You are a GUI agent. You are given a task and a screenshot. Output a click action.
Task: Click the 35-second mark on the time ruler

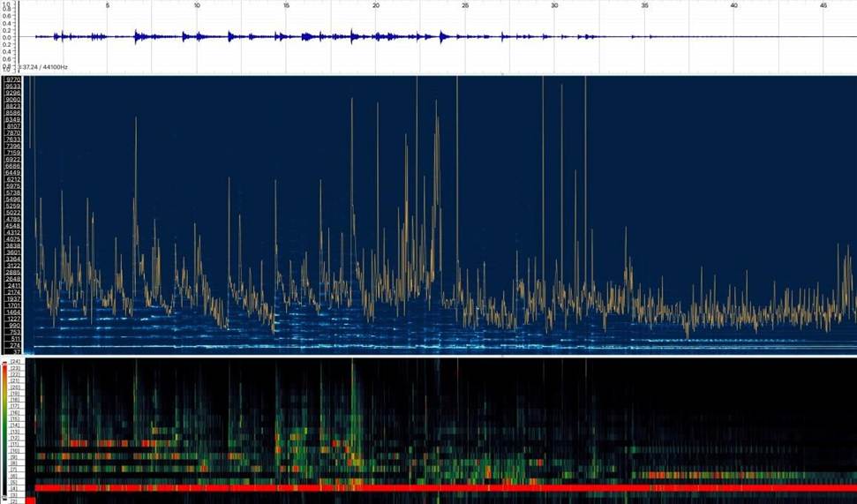point(645,5)
